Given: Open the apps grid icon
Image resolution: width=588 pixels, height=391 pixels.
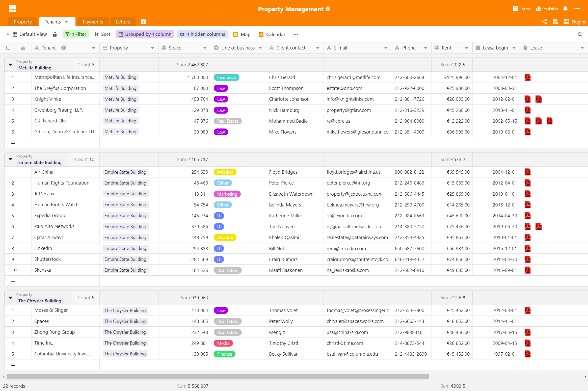Looking at the screenshot, I should tap(12, 9).
